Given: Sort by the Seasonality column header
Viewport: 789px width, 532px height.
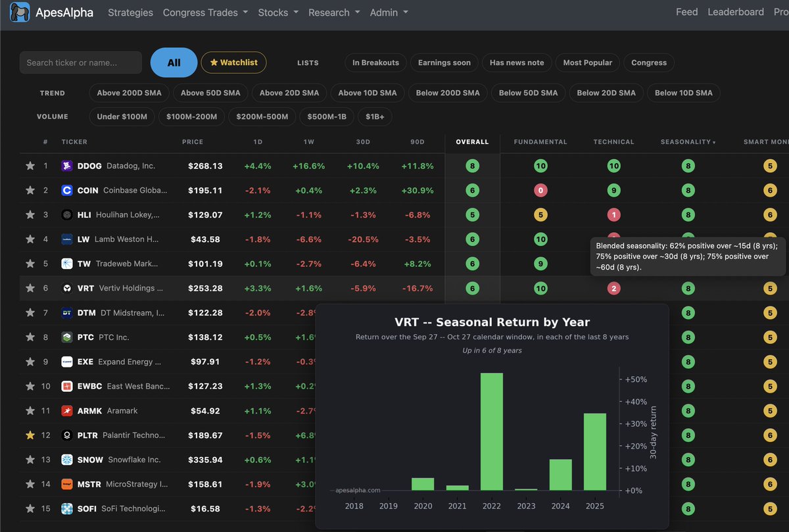Looking at the screenshot, I should (688, 142).
